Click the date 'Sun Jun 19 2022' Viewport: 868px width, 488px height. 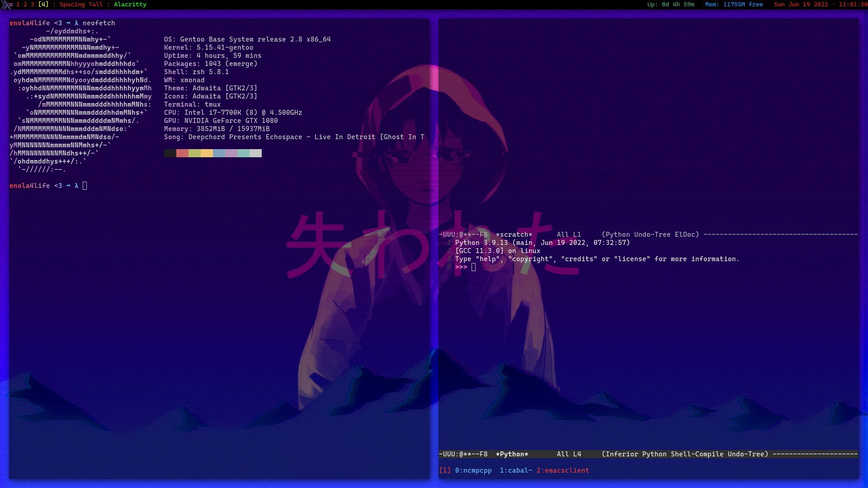pyautogui.click(x=801, y=5)
